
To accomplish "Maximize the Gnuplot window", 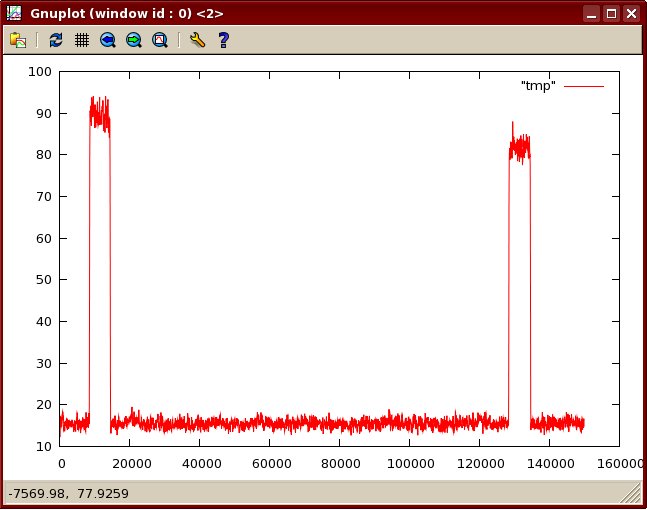I will click(x=612, y=14).
